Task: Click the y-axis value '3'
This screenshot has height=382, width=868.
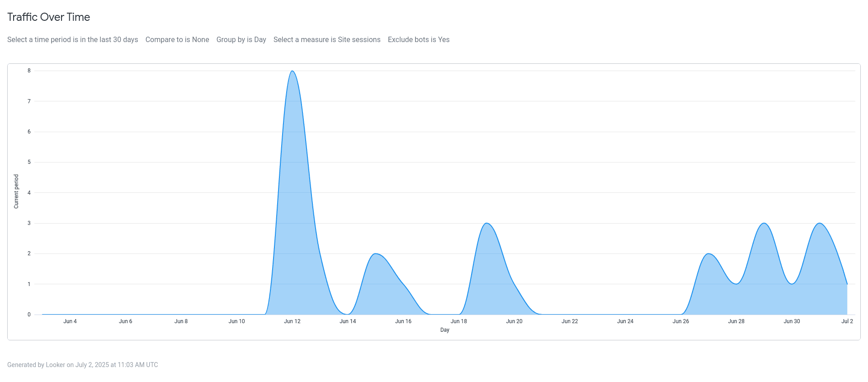Action: click(x=29, y=223)
